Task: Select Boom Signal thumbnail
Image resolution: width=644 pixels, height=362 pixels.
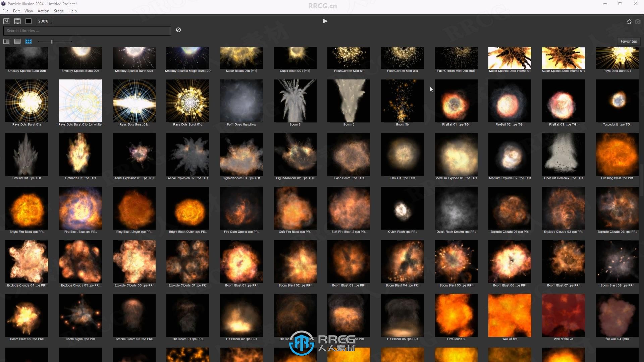Action: click(80, 315)
